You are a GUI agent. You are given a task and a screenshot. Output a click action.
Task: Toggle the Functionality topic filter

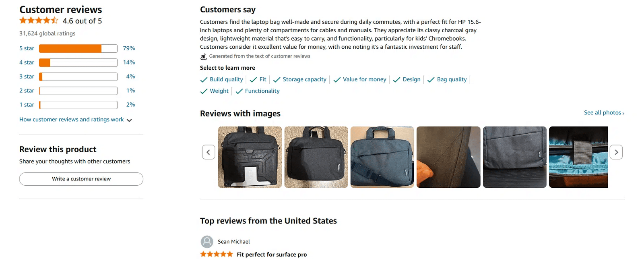click(x=258, y=91)
